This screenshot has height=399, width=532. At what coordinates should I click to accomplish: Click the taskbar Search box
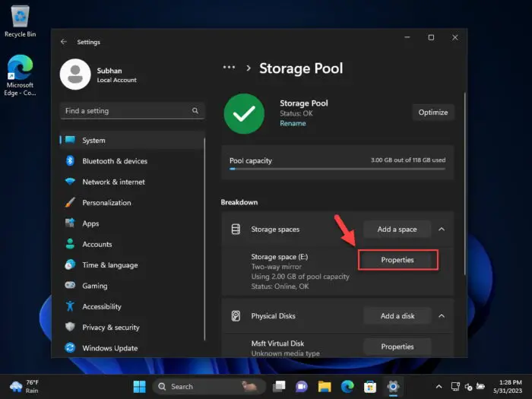(209, 386)
